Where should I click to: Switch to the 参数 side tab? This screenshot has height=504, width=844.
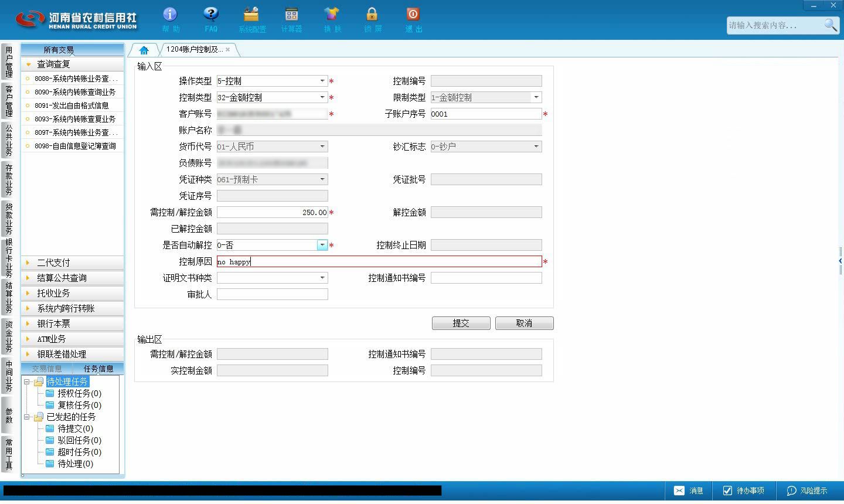point(9,415)
